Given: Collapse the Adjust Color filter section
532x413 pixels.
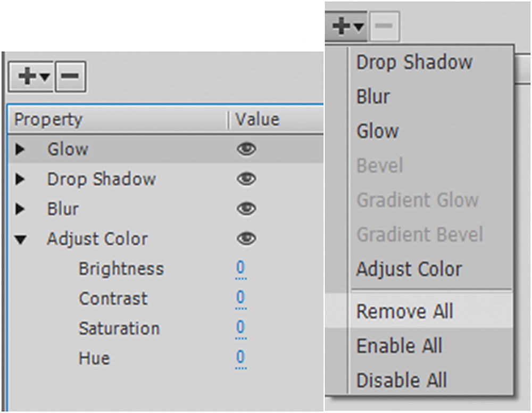Looking at the screenshot, I should tap(20, 240).
